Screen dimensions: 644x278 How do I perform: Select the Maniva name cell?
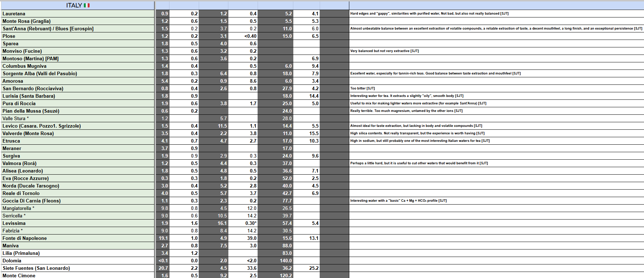point(77,246)
